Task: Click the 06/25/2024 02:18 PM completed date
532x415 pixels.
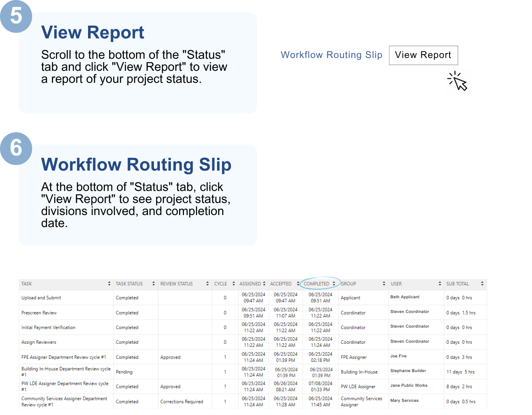Action: tap(321, 357)
